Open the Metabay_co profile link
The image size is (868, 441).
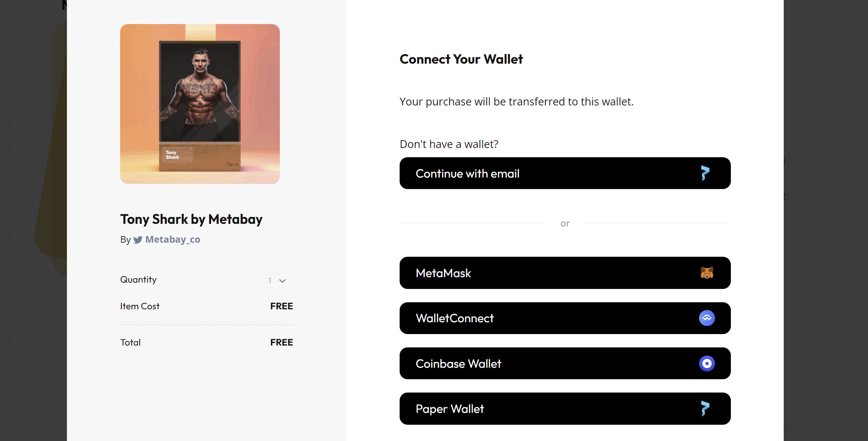click(x=173, y=239)
